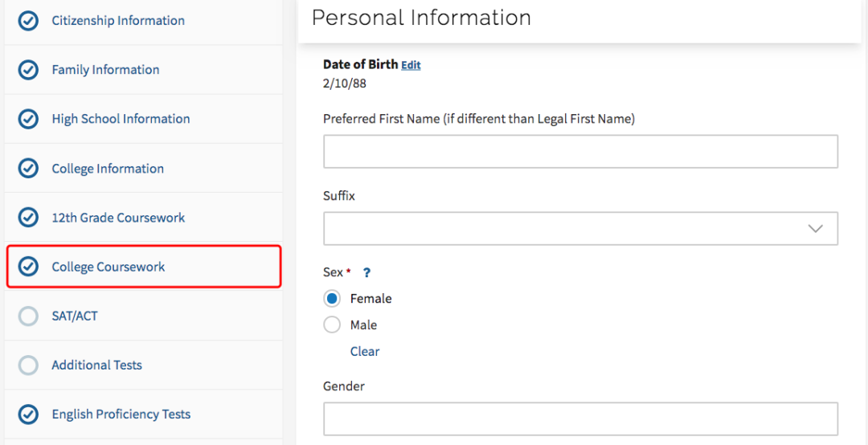Clear the Sex selection

[x=365, y=352]
